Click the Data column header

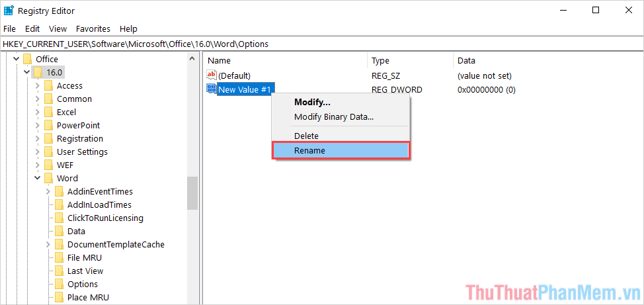pos(548,60)
